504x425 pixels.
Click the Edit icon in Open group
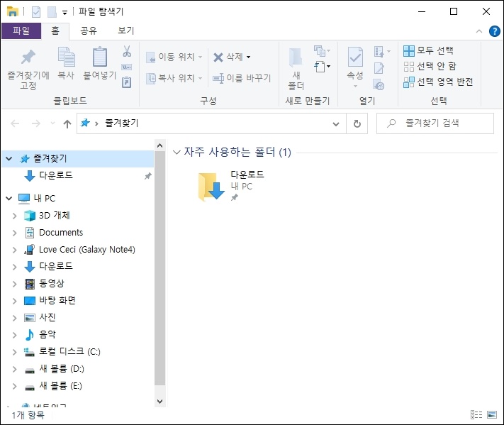[x=379, y=68]
